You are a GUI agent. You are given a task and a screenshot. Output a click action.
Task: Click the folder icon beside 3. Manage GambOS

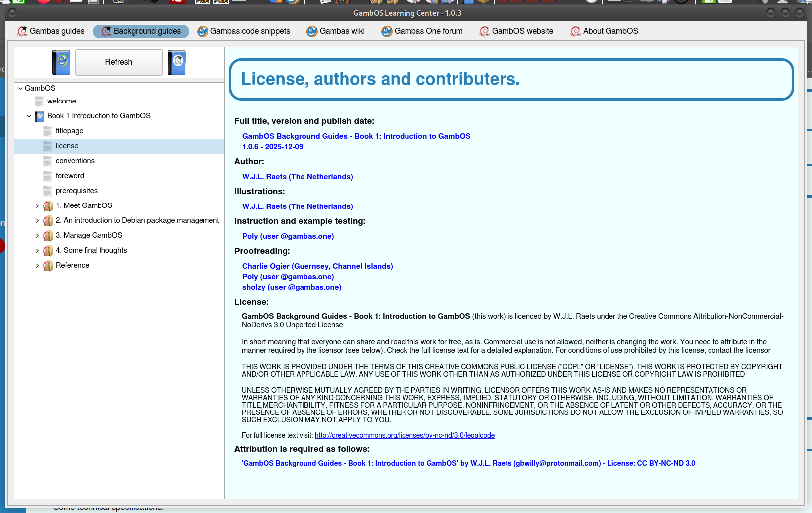click(x=48, y=235)
